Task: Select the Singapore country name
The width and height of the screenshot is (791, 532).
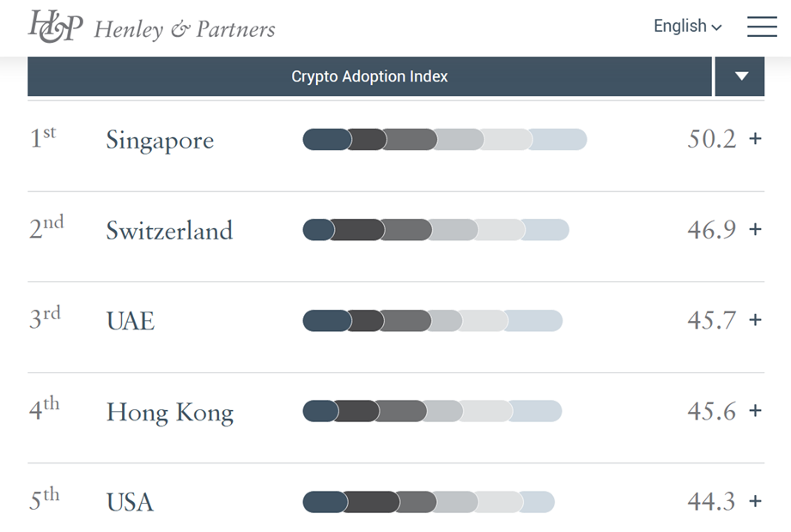Action: point(160,141)
